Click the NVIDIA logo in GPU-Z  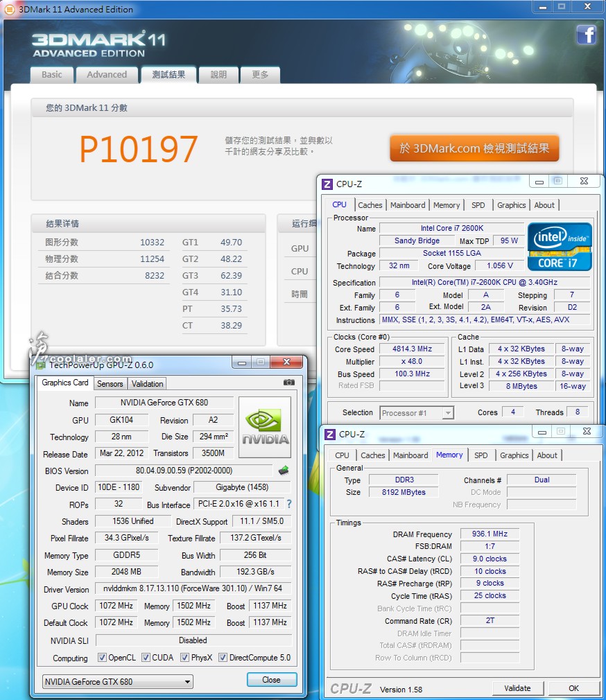tap(265, 427)
